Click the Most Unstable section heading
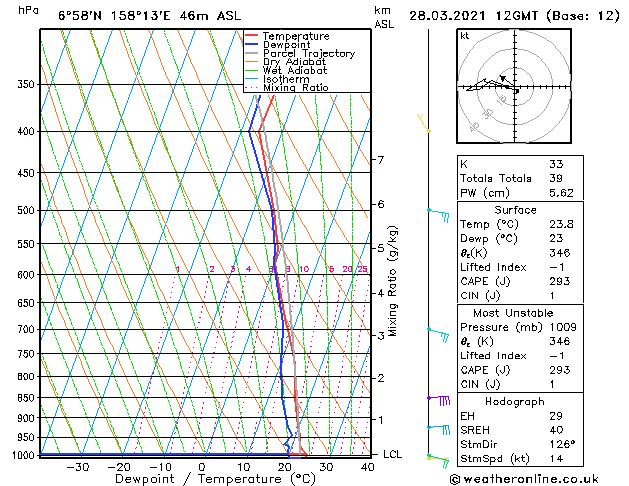 (x=513, y=313)
